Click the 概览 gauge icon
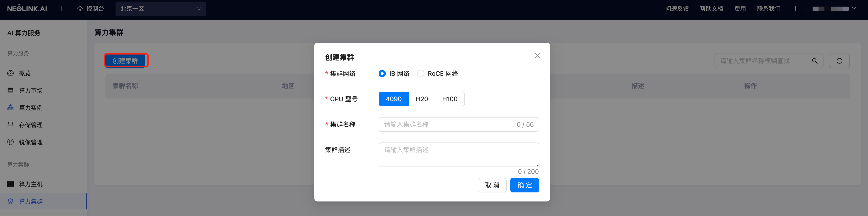Viewport: 868px width, 216px height. coord(10,73)
